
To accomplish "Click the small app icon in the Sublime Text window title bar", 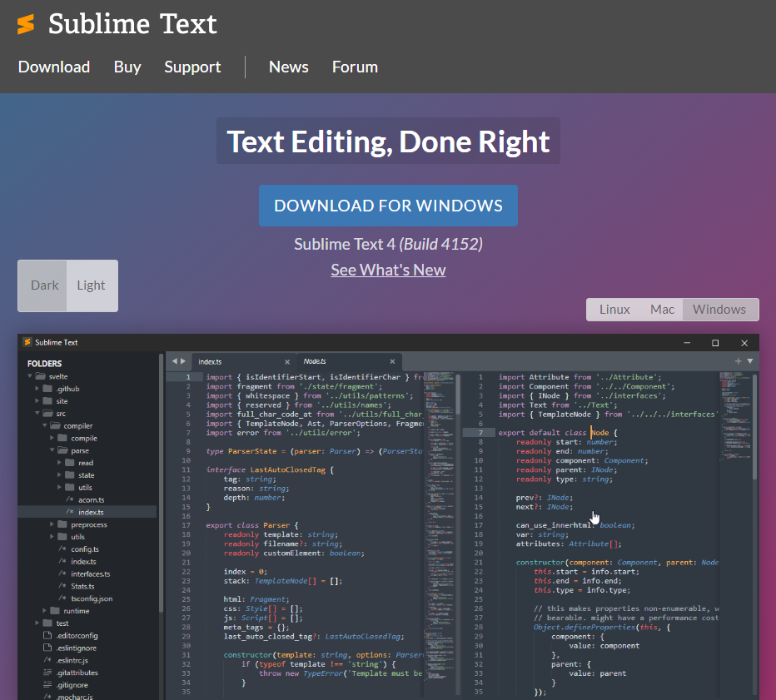I will pos(27,342).
